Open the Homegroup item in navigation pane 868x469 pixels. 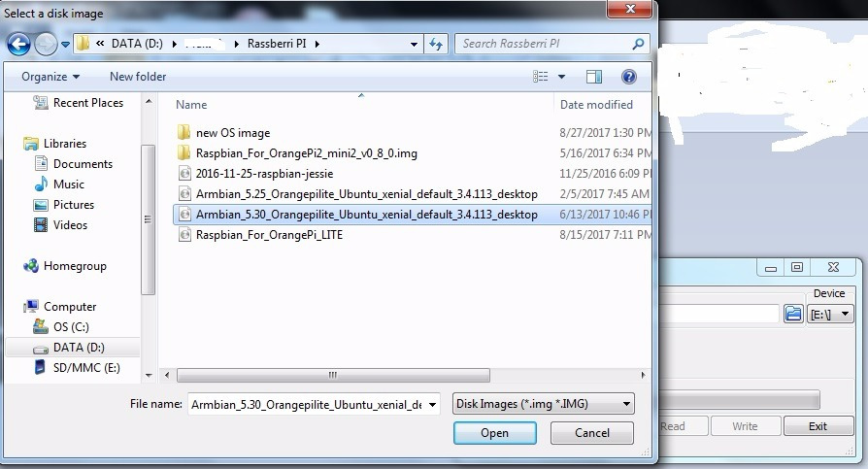tap(74, 266)
